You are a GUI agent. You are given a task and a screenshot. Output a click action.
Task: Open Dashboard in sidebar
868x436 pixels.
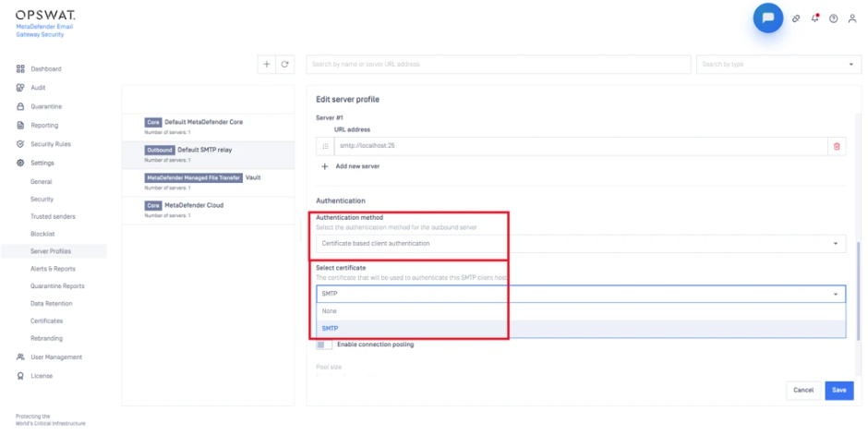46,68
